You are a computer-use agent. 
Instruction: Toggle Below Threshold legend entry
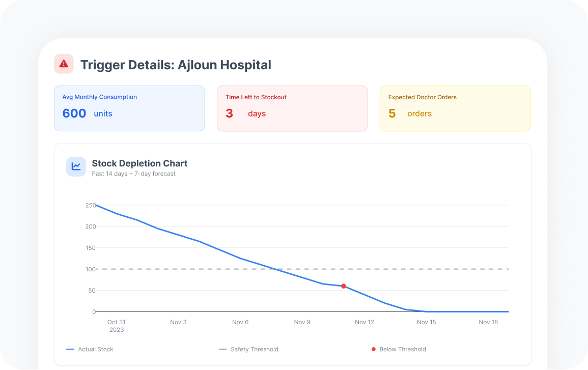point(399,349)
